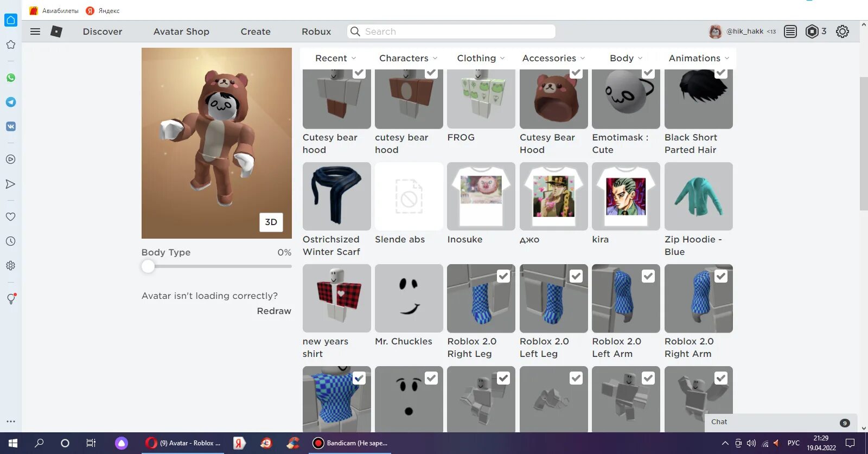Click into the Search field

point(451,31)
